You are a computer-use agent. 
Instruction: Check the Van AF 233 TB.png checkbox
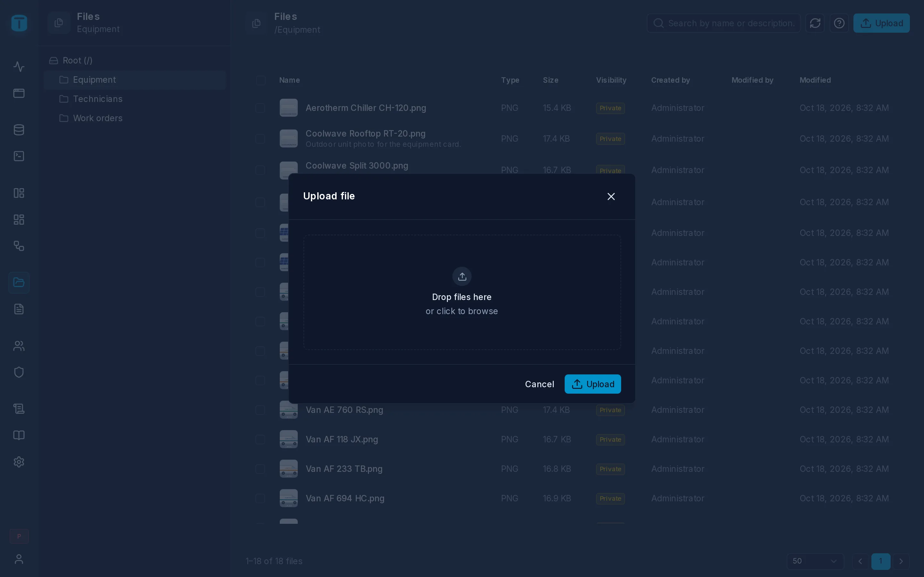(x=260, y=469)
